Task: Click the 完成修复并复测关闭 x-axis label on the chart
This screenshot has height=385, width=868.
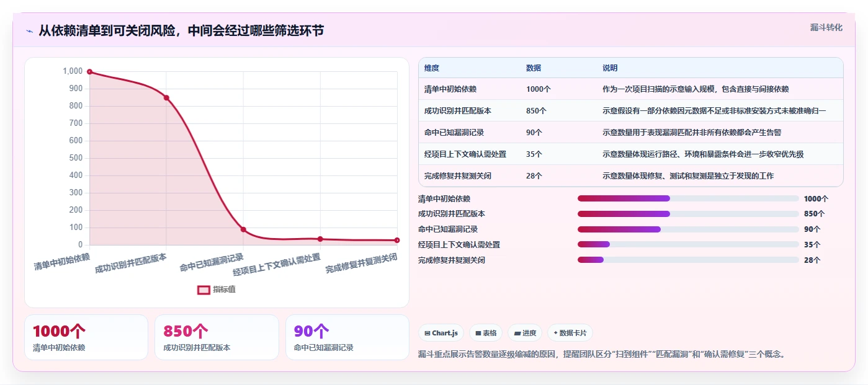Action: click(x=361, y=263)
